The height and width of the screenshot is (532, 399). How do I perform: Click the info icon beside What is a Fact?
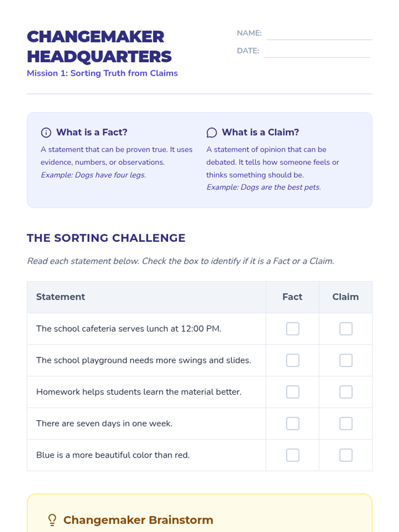pyautogui.click(x=46, y=133)
